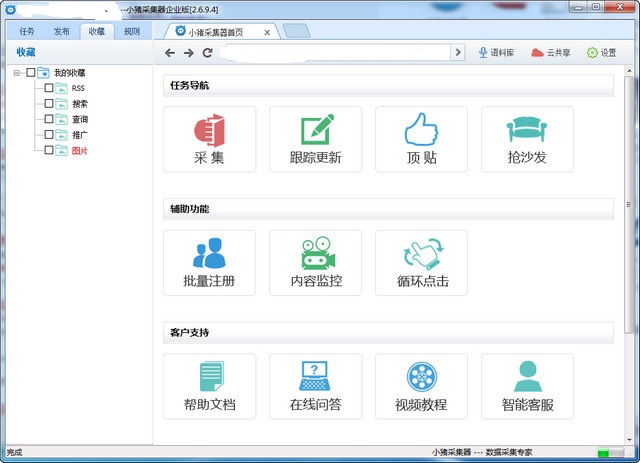Select the 图片 tree label

coord(80,151)
